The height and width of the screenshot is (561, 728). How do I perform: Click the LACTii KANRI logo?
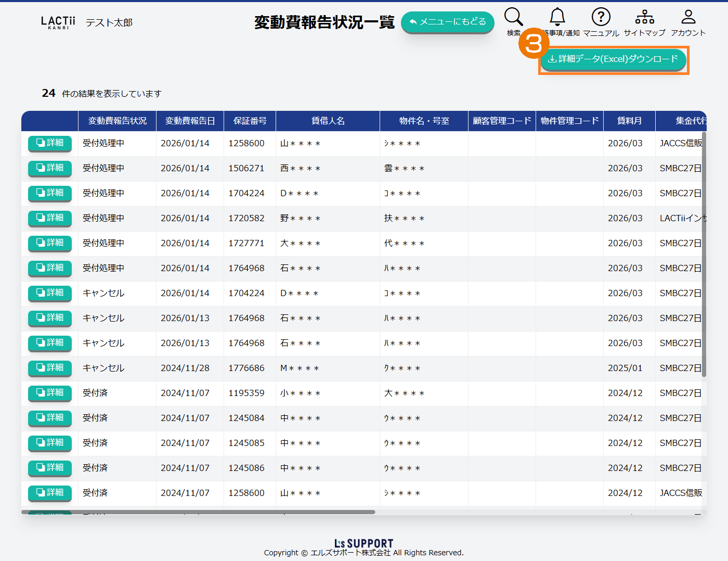click(58, 22)
